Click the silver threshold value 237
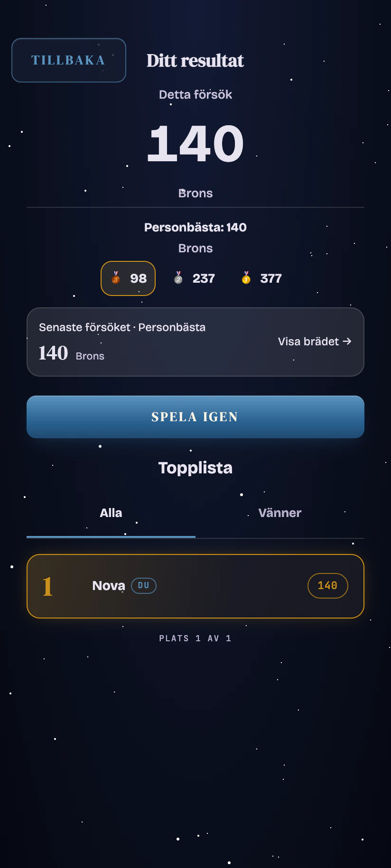Viewport: 391px width, 868px height. click(204, 278)
